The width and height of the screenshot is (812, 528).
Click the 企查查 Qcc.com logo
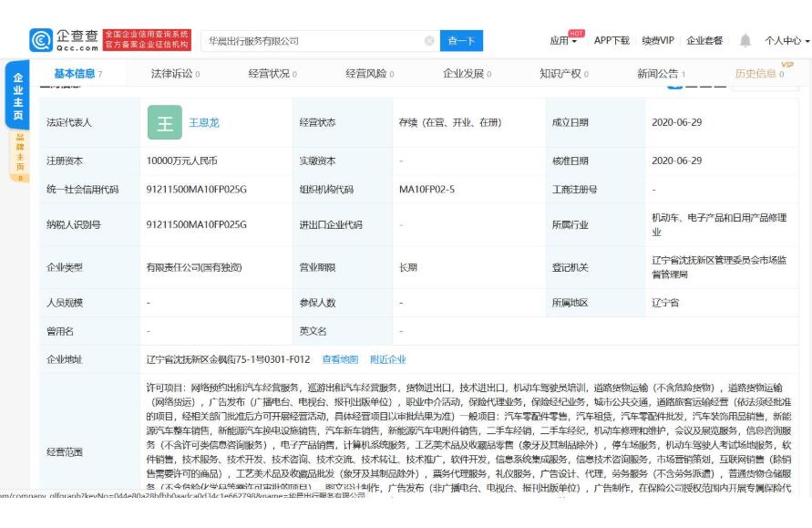point(64,40)
